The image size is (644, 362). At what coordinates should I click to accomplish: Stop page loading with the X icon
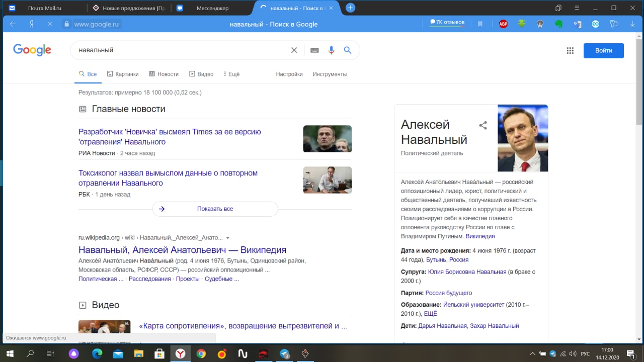click(x=49, y=24)
